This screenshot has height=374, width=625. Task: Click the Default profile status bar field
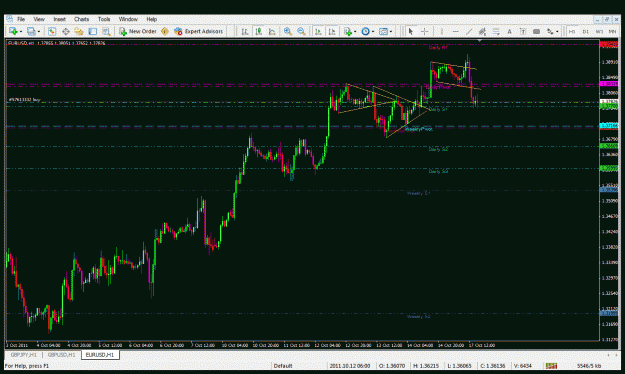(283, 366)
